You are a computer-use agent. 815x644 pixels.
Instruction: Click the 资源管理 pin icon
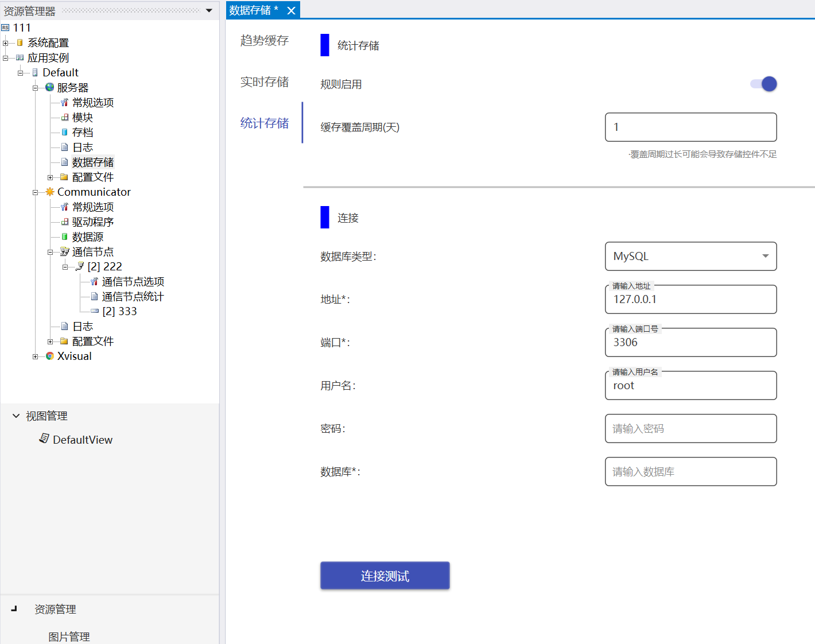pyautogui.click(x=14, y=608)
